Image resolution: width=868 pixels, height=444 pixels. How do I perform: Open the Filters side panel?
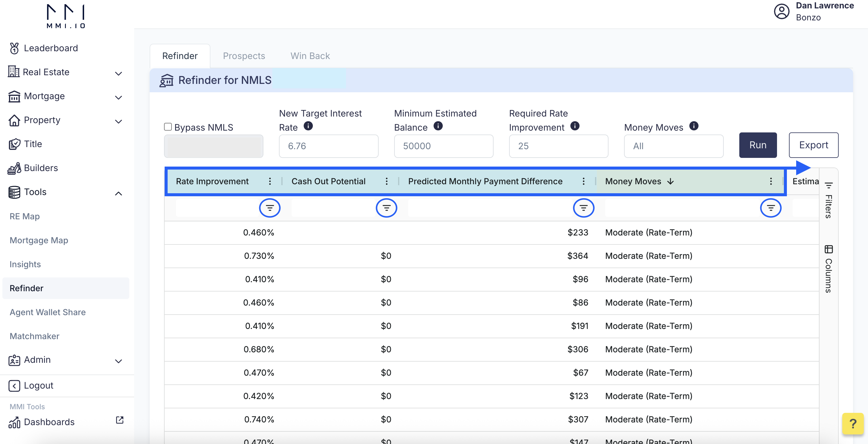pyautogui.click(x=828, y=200)
